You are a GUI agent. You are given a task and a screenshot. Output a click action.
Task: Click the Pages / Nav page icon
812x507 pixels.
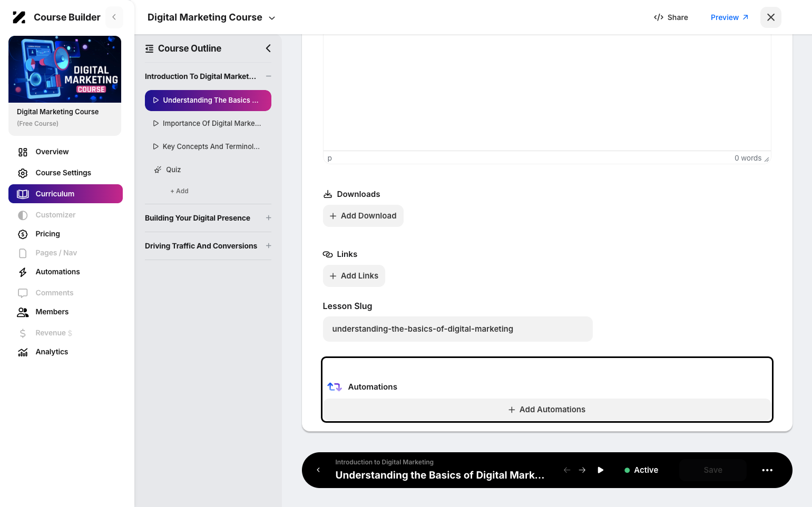point(23,253)
